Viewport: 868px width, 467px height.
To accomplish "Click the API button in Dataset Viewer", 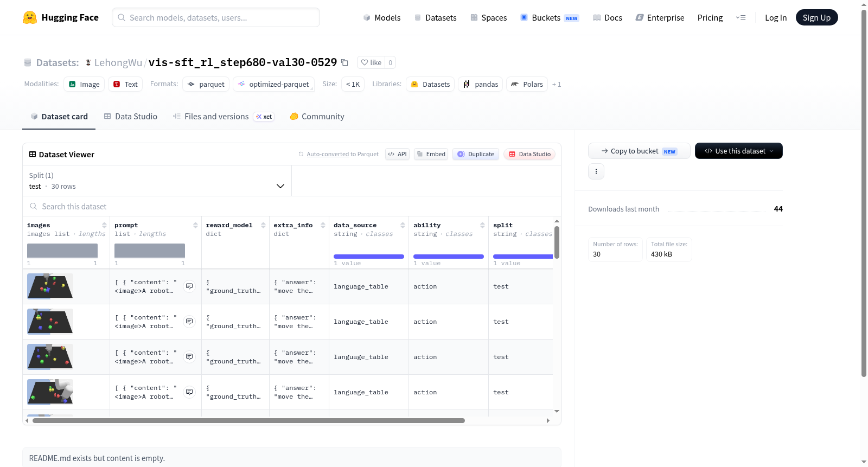I will click(397, 154).
